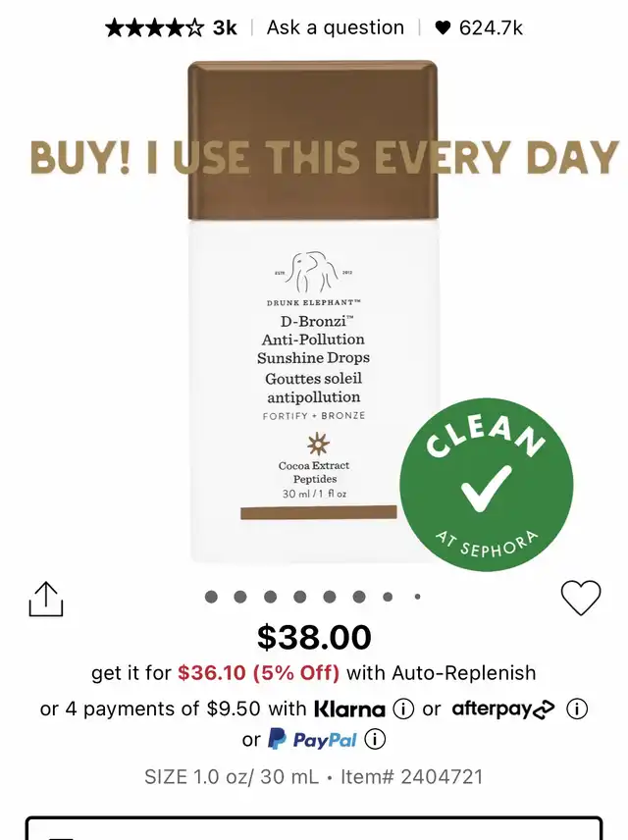The image size is (628, 840).
Task: Jump to the second image carousel dot
Action: pos(240,597)
